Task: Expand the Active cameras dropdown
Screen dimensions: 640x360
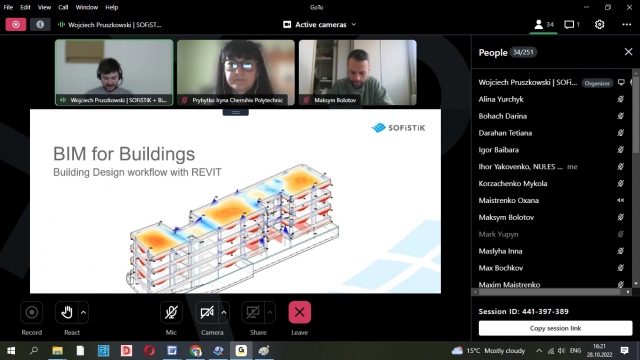Action: point(320,24)
